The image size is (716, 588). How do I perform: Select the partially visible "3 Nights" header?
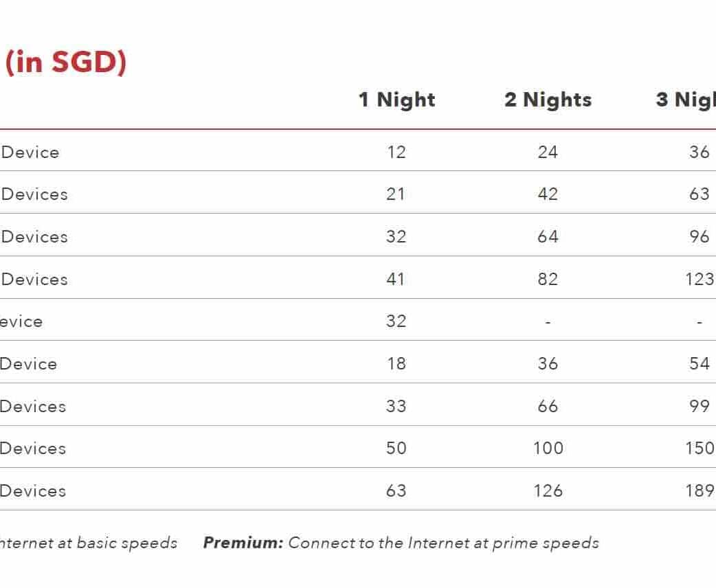pyautogui.click(x=685, y=100)
